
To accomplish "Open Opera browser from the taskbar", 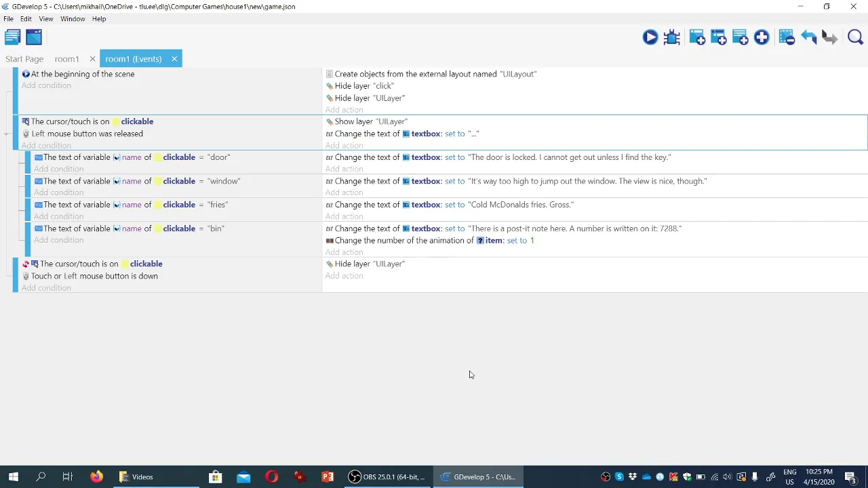I will pos(271,477).
